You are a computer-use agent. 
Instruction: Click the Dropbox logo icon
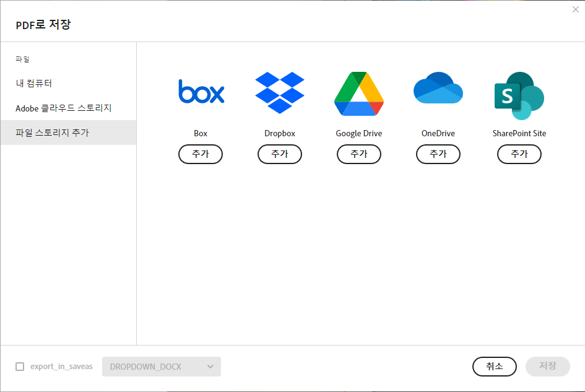click(280, 93)
